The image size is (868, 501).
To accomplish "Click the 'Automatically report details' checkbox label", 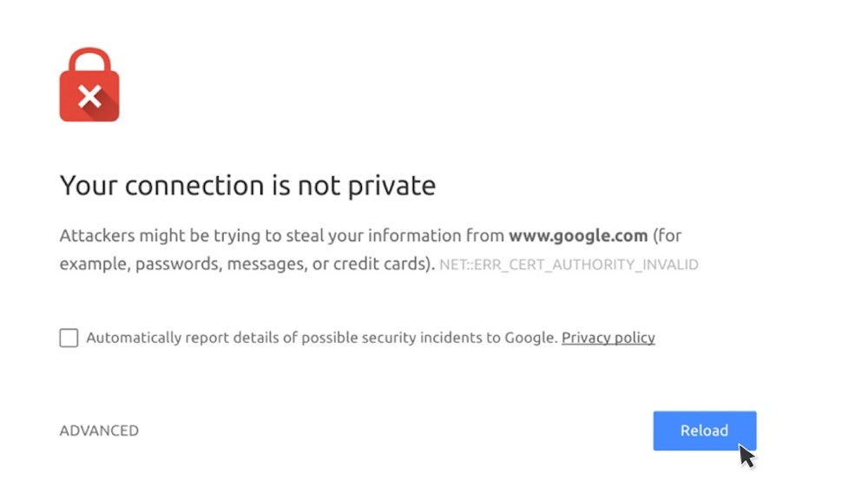I will pos(321,338).
